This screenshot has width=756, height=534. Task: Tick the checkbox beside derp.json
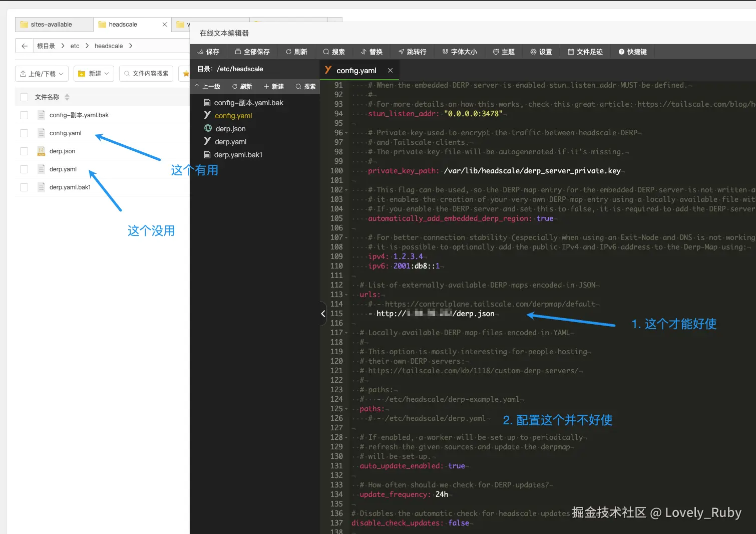tap(24, 151)
